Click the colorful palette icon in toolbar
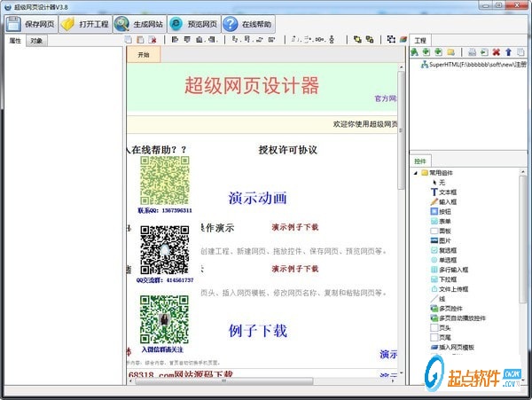The image size is (532, 400). [403, 40]
